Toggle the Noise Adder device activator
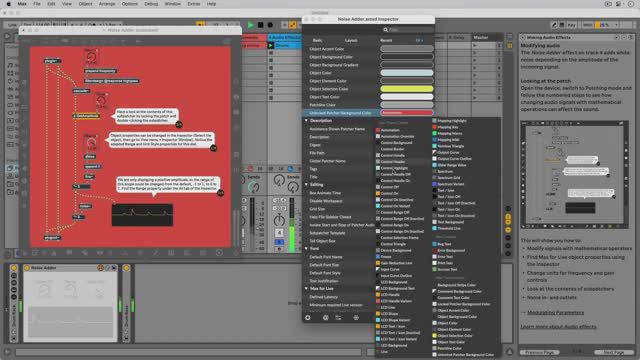This screenshot has height=360, width=640. (27, 268)
